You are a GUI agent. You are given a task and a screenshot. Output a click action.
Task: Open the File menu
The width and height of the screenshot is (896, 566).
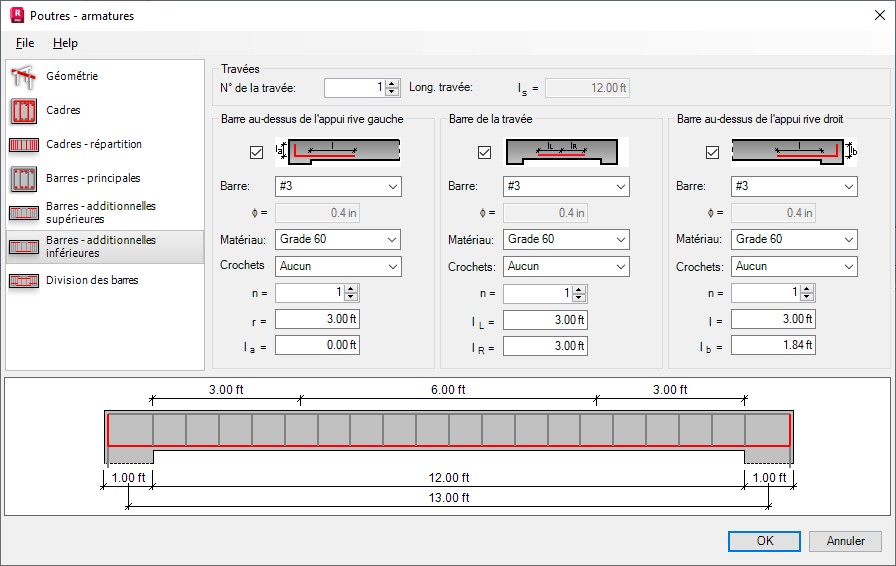(x=25, y=43)
